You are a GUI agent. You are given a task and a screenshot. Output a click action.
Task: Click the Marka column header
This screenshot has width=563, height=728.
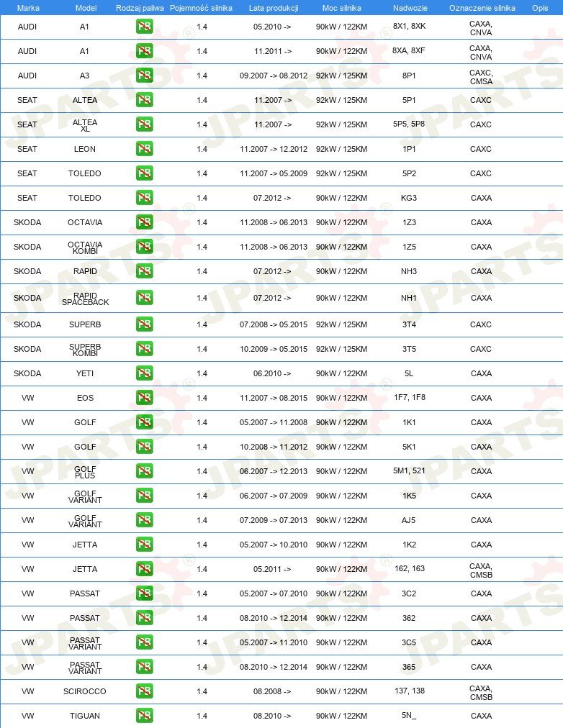pyautogui.click(x=28, y=8)
